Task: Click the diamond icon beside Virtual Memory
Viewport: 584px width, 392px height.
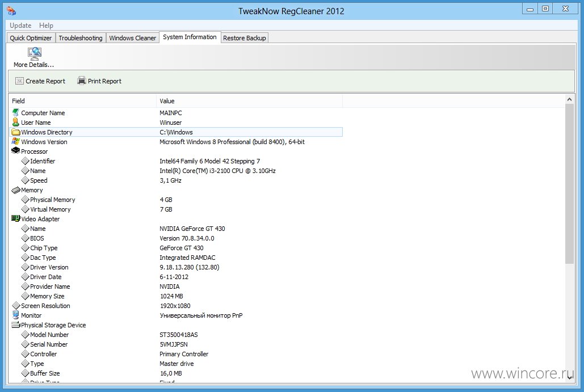Action: 25,209
